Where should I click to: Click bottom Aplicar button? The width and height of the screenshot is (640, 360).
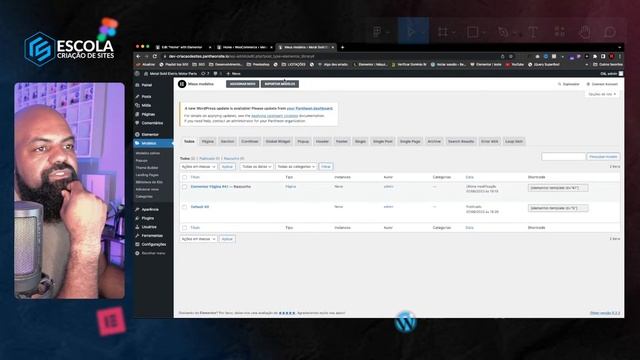pyautogui.click(x=227, y=239)
